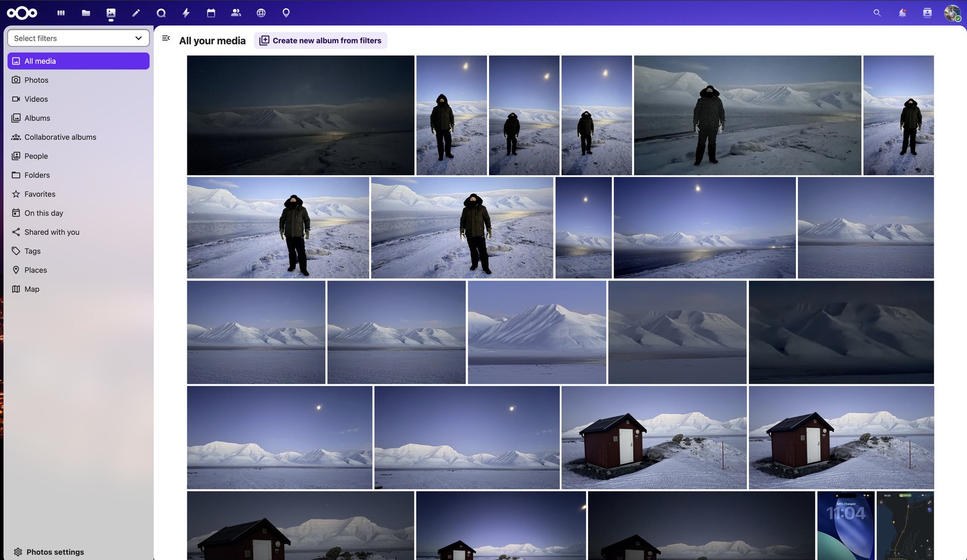The image size is (967, 560).
Task: Open the Contacts app icon in left group
Action: pos(236,13)
